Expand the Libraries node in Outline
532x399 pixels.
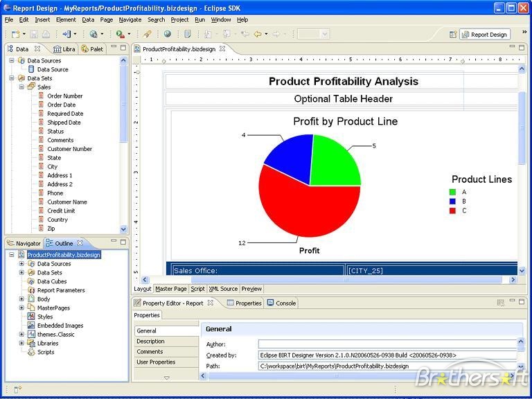click(x=21, y=343)
